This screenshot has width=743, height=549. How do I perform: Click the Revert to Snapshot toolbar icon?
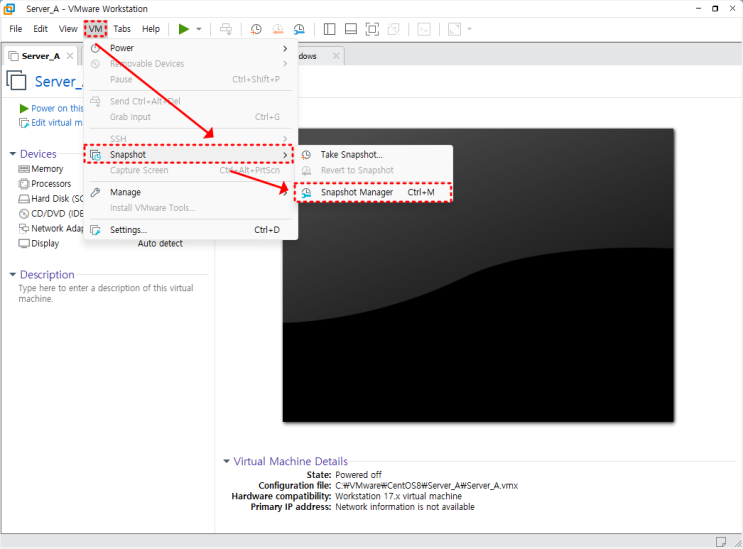point(278,29)
